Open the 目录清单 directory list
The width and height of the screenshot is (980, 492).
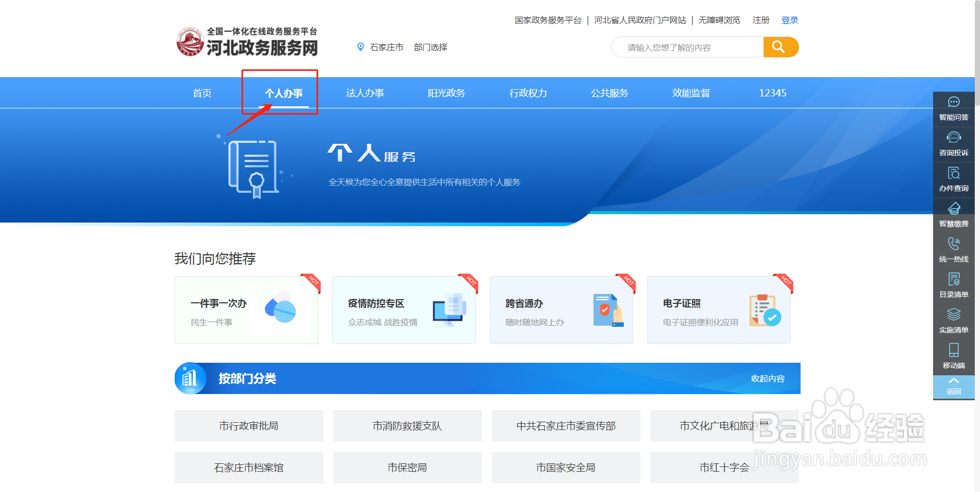tap(953, 284)
